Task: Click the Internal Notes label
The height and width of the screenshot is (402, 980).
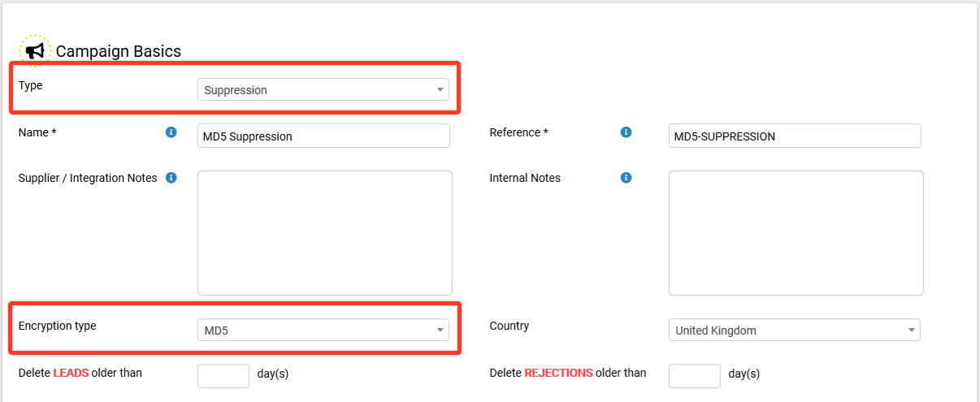Action: coord(525,178)
